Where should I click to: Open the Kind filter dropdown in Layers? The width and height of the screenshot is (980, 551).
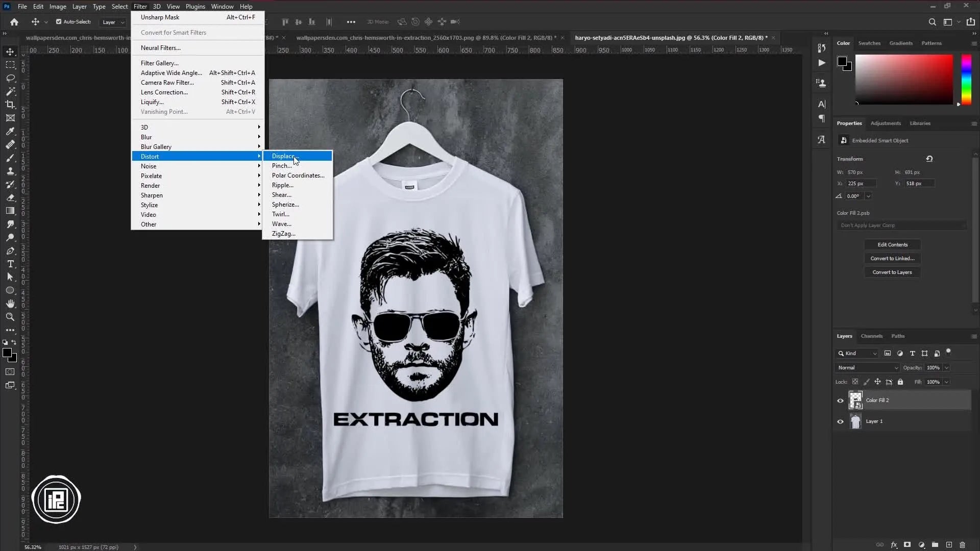pos(856,353)
